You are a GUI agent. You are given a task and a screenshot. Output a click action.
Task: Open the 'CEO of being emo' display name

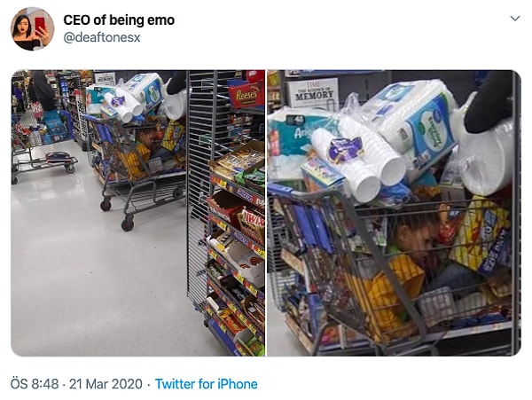click(119, 20)
